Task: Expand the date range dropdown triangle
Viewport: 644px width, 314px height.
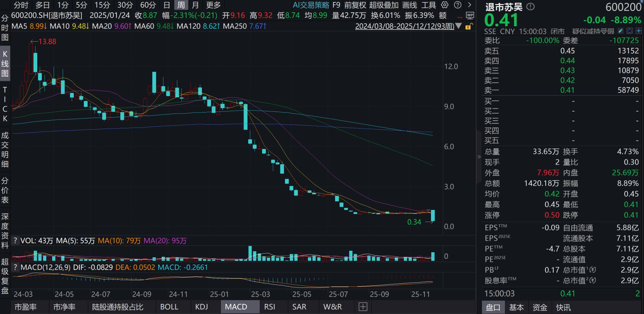Action: (459, 26)
